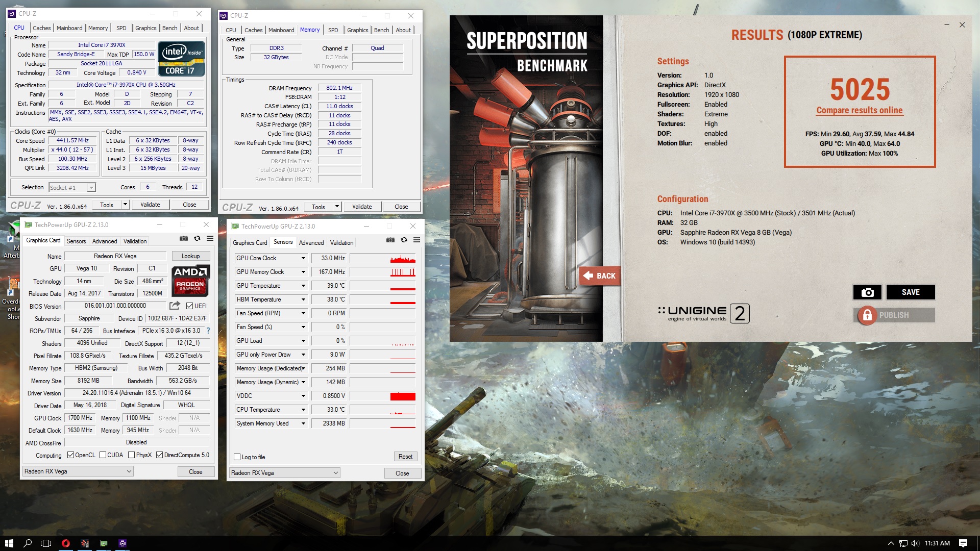Click the Superposition screenshot camera button
The height and width of the screenshot is (551, 980).
[x=867, y=292]
